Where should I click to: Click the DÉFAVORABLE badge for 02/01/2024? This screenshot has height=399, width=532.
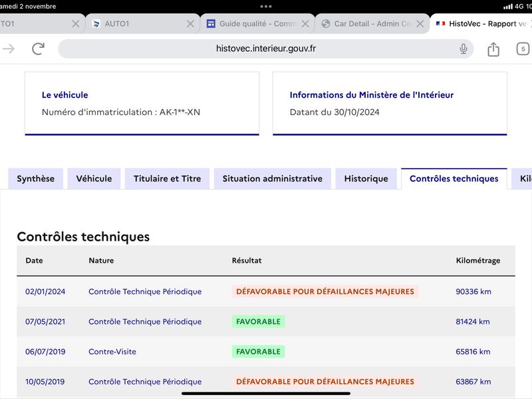click(325, 292)
